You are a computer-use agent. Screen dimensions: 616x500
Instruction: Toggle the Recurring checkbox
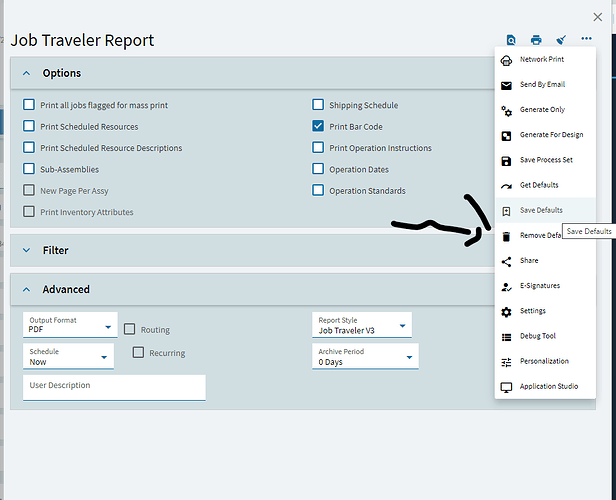coord(138,352)
